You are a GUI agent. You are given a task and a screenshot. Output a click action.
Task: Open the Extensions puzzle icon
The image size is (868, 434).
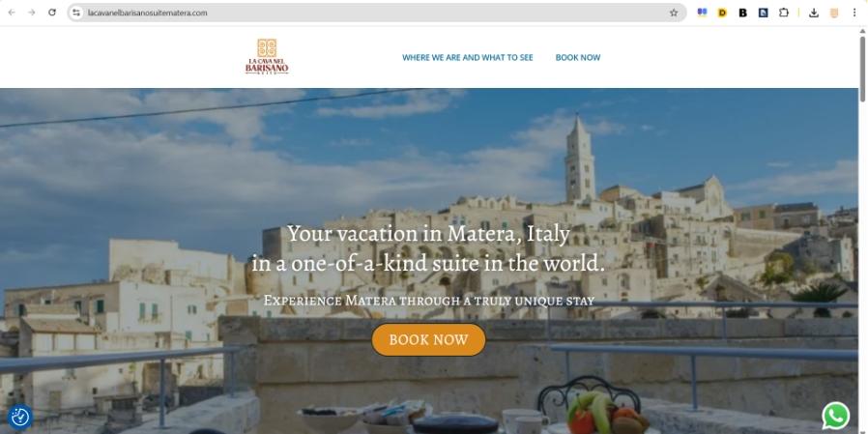click(x=783, y=13)
